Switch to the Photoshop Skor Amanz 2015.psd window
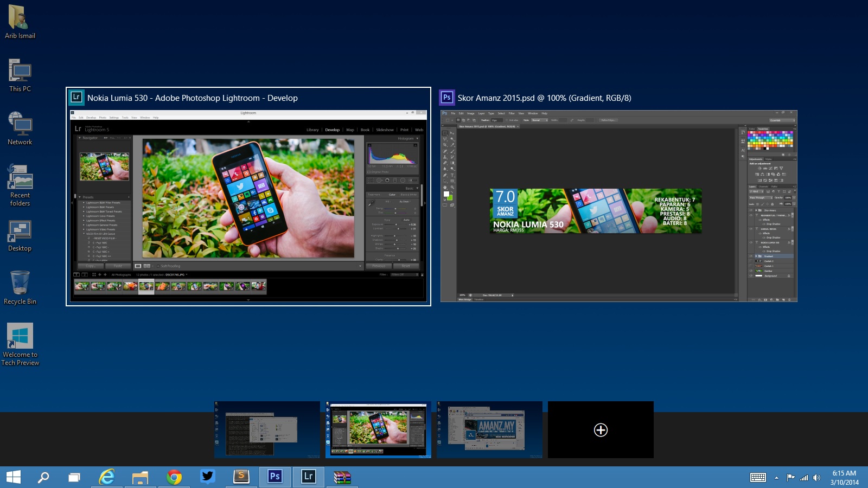 pos(618,197)
